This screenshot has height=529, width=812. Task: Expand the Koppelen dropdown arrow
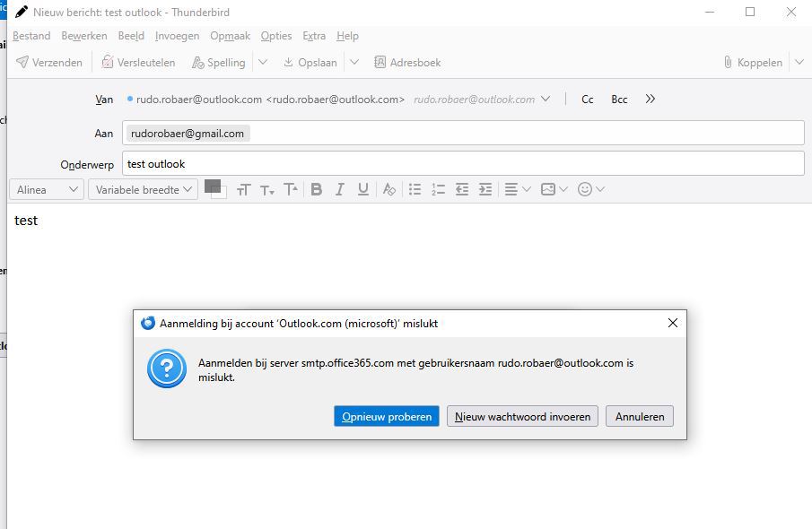[799, 63]
